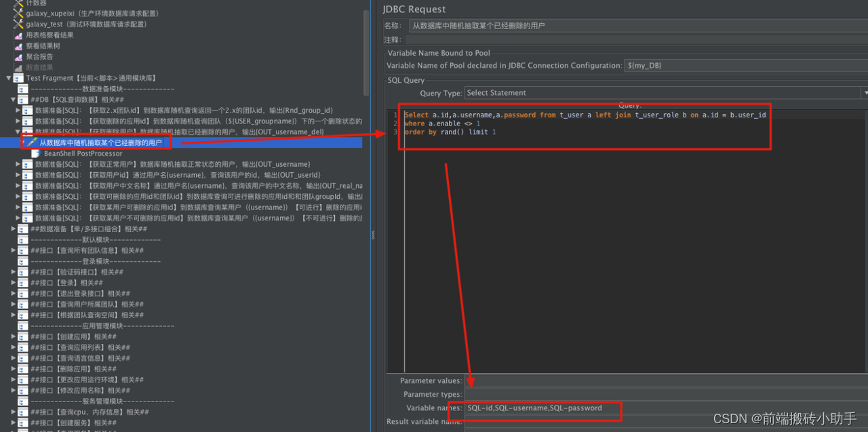This screenshot has height=432, width=868.
Task: Expand the 【获取正常用户】 node
Action: [x=18, y=164]
